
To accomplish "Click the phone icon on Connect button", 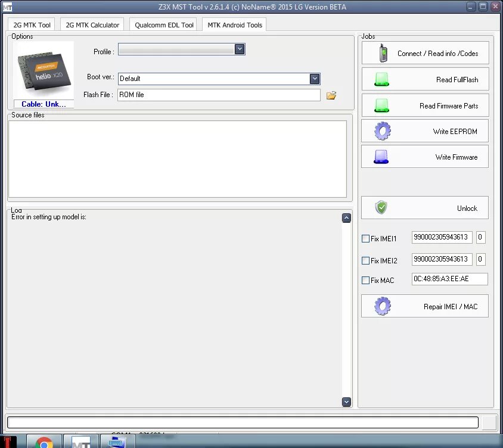I will pos(383,53).
